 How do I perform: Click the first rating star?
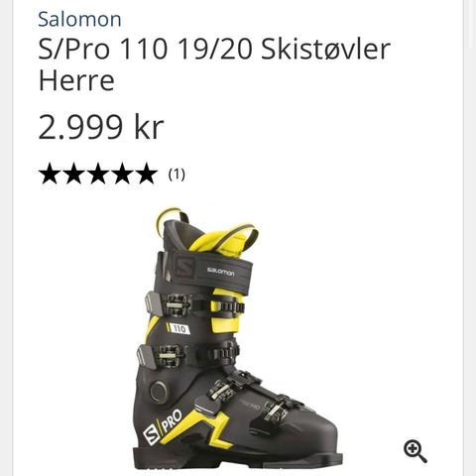(50, 174)
